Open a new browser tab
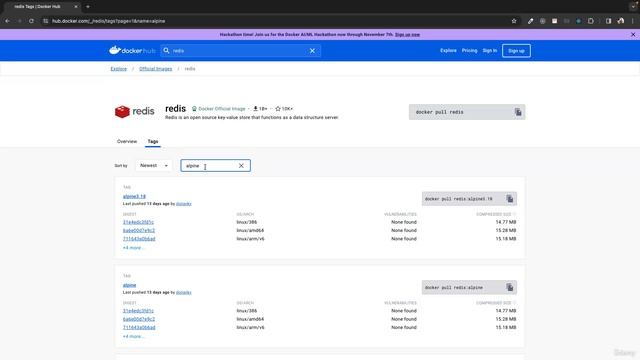Viewport: 640px width, 360px height. point(88,7)
